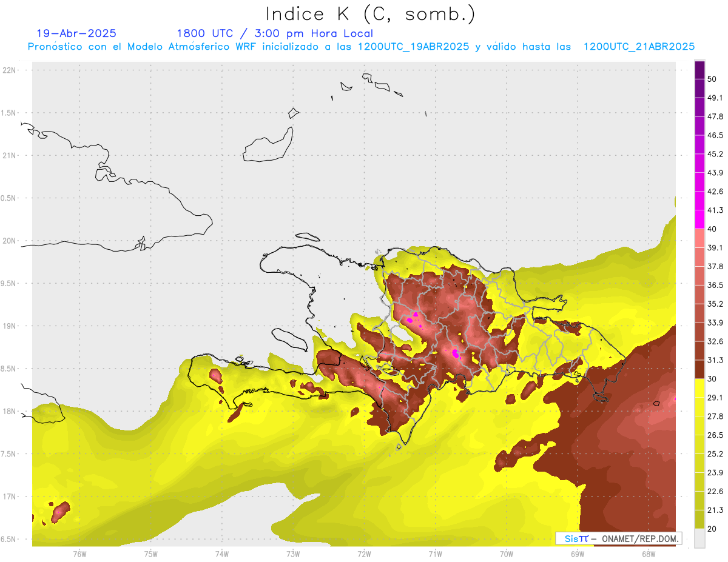This screenshot has width=728, height=562.
Task: Pick the legend swatch between 35.2 and 36.5
Action: tap(700, 295)
